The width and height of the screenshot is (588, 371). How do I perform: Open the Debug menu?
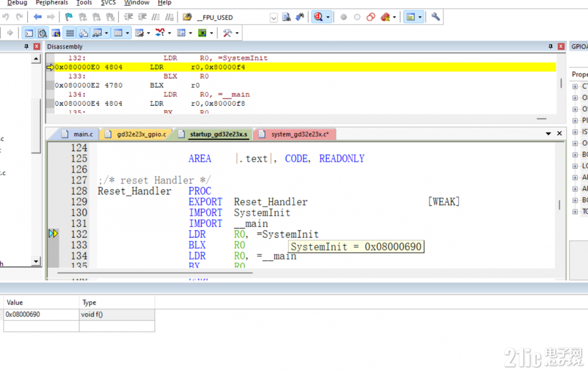[17, 3]
